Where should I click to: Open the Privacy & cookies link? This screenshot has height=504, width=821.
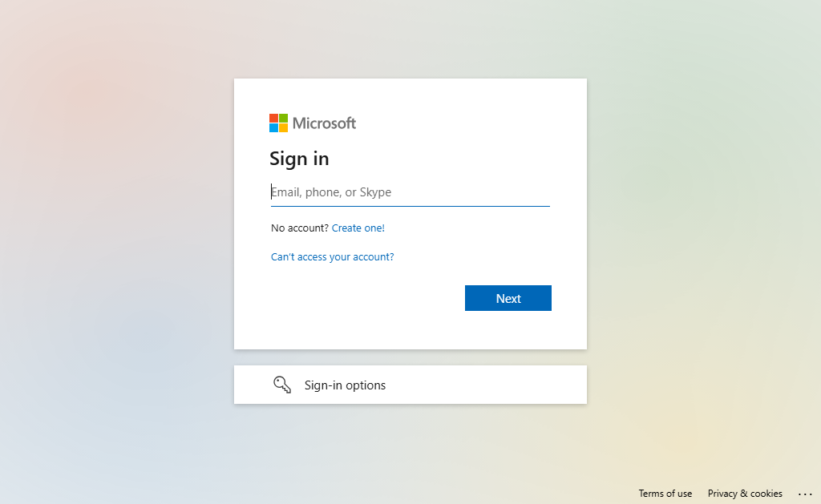point(745,494)
